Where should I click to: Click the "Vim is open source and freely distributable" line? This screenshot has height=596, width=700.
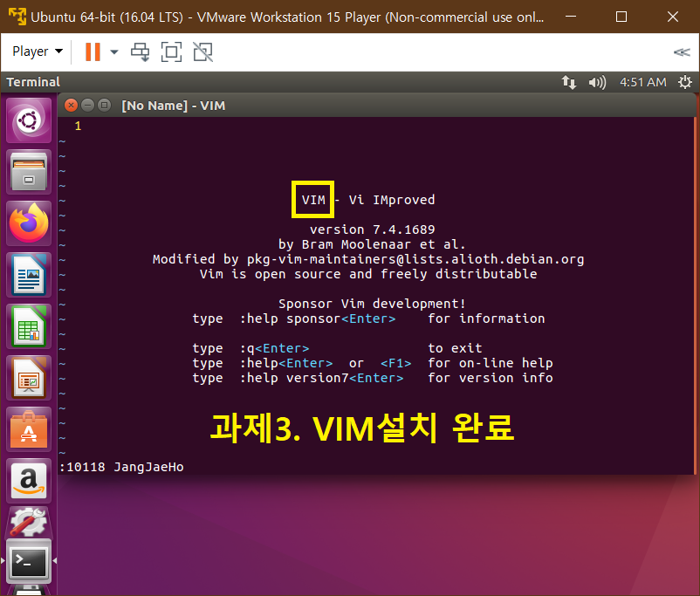[x=368, y=274]
